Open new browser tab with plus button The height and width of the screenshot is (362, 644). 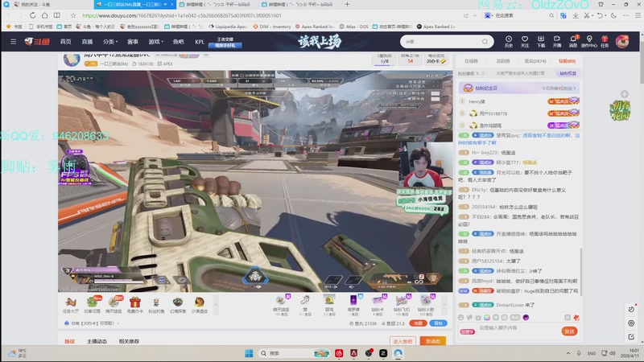point(347,4)
